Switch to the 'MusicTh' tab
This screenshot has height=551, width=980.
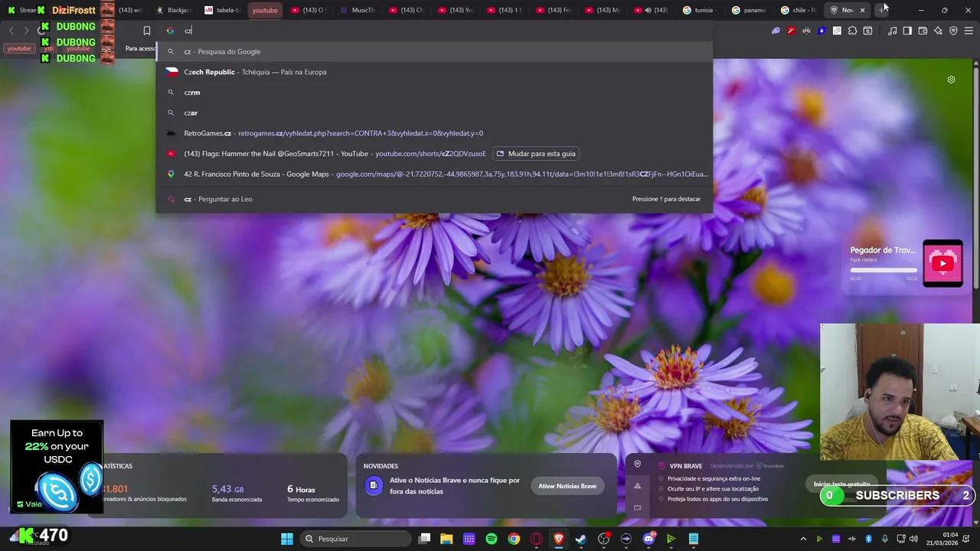[x=358, y=10]
